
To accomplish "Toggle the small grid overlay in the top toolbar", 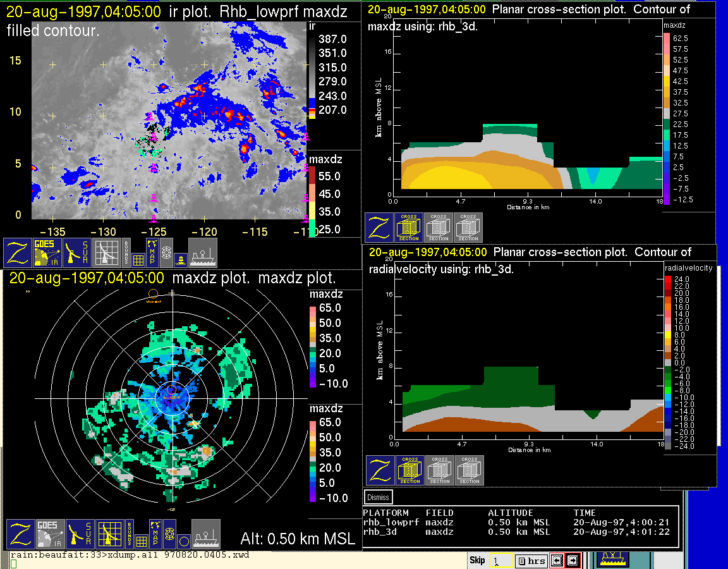I will click(x=138, y=259).
